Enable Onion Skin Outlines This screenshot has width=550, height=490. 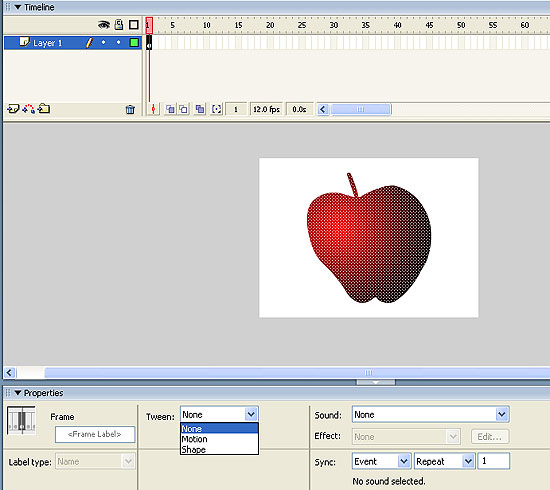click(x=183, y=109)
